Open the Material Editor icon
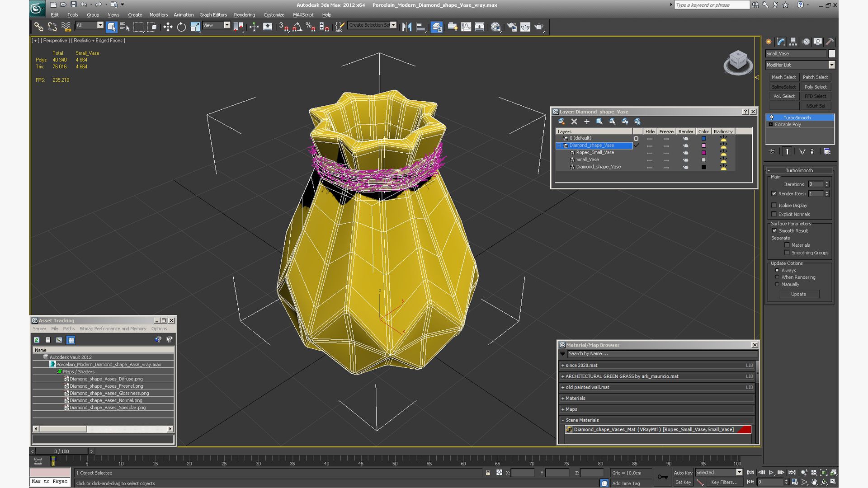The width and height of the screenshot is (868, 488). 496,27
